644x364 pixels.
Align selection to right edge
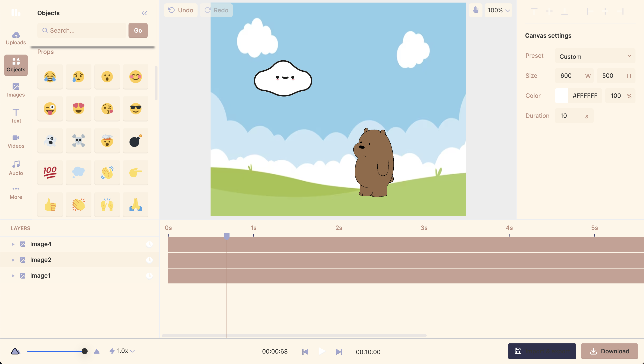(x=620, y=11)
